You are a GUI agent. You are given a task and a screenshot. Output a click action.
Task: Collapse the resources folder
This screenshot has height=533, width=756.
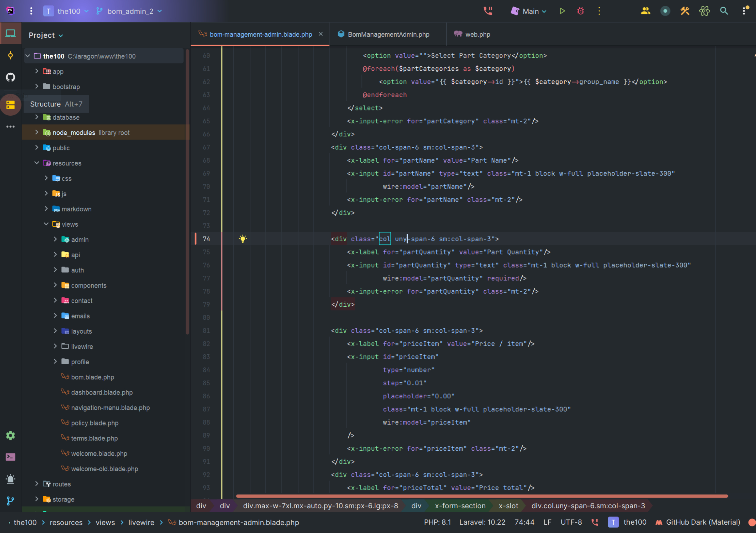(37, 163)
